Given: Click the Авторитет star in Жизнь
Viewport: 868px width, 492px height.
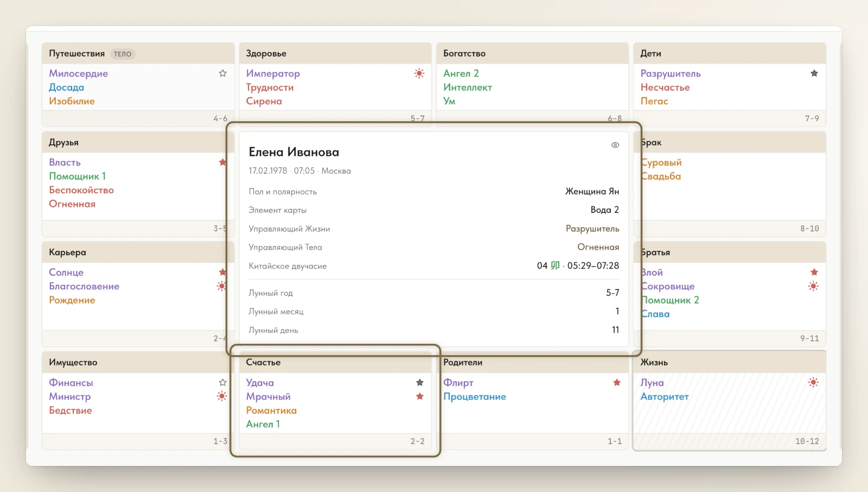Looking at the screenshot, I should (x=665, y=396).
